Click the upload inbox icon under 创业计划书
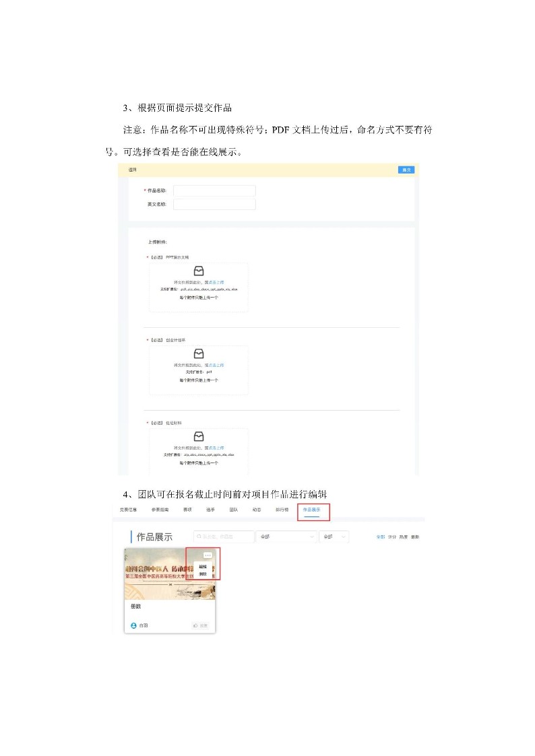 pyautogui.click(x=198, y=354)
